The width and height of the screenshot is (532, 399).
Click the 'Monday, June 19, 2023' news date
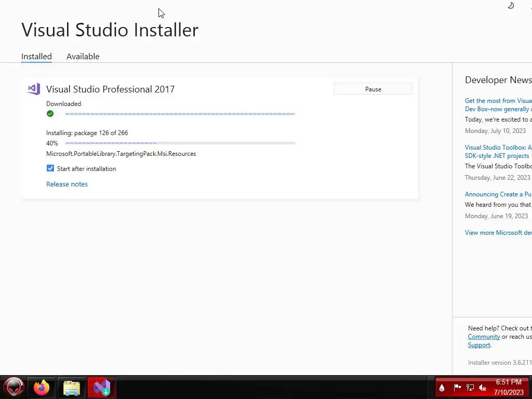496,216
